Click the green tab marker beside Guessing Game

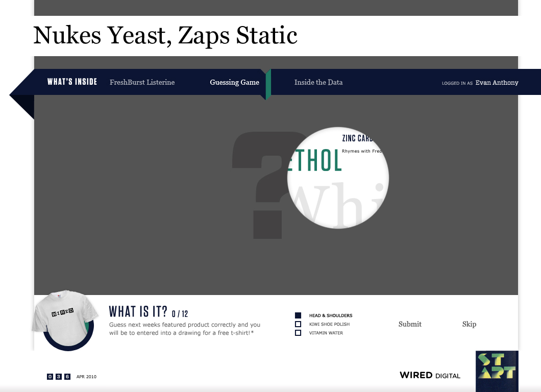point(267,84)
